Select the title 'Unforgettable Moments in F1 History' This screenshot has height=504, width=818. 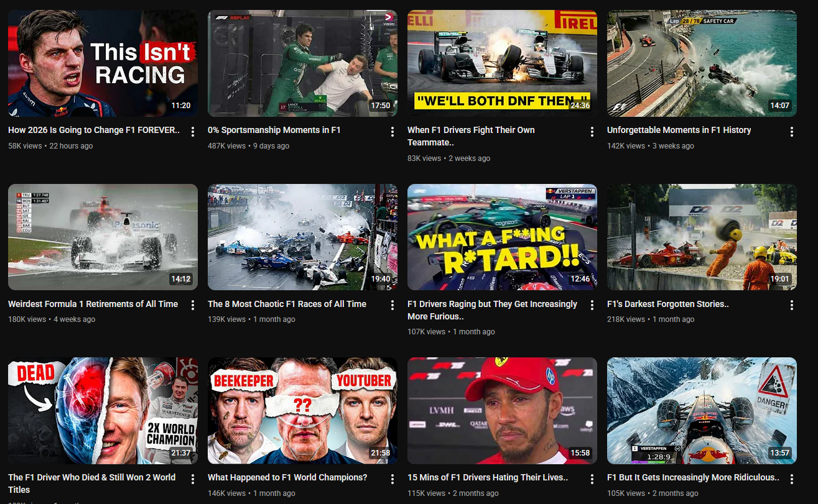point(679,131)
